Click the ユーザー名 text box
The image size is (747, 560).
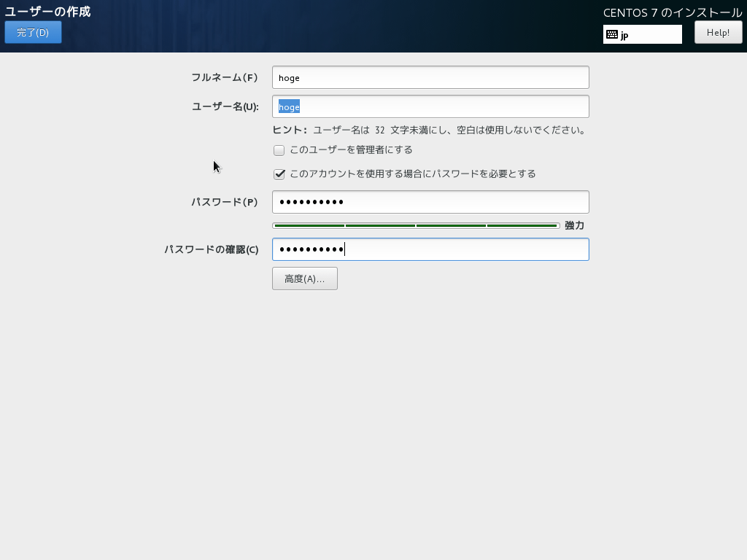(430, 106)
